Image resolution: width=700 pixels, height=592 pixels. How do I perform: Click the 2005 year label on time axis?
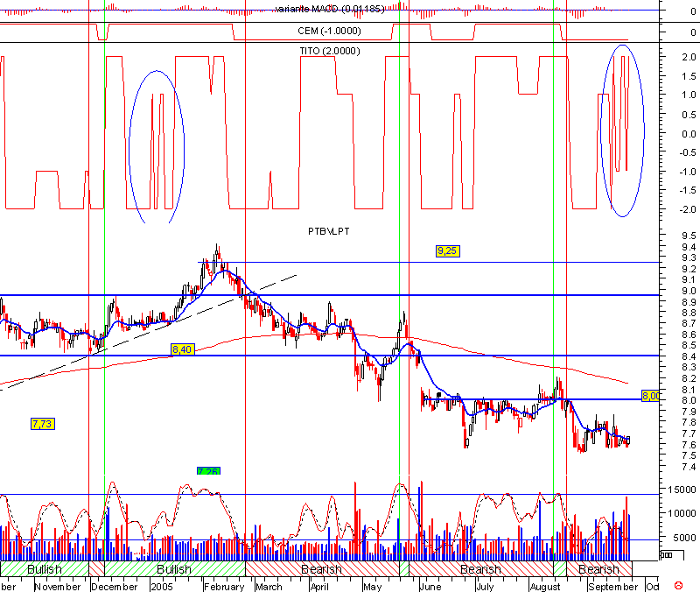coord(162,587)
